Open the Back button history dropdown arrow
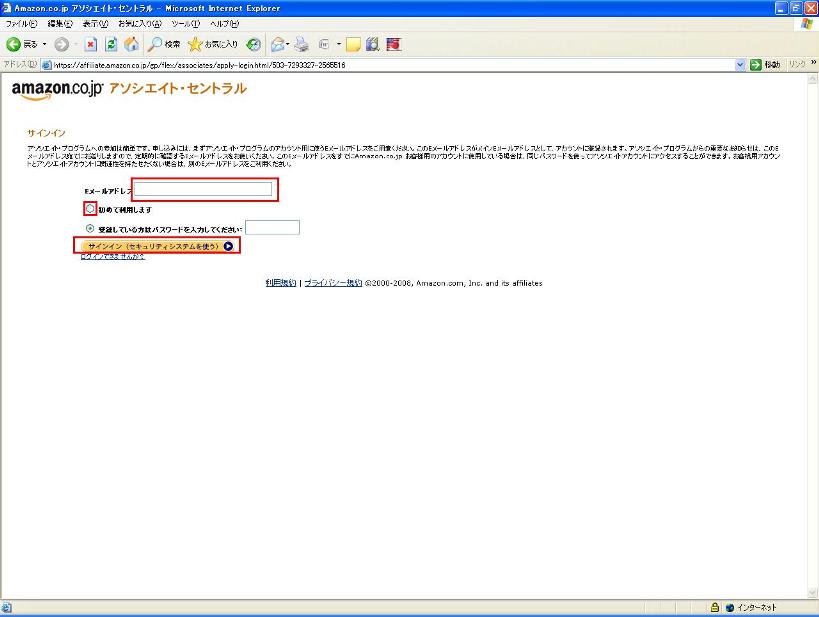819x617 pixels. tap(44, 44)
